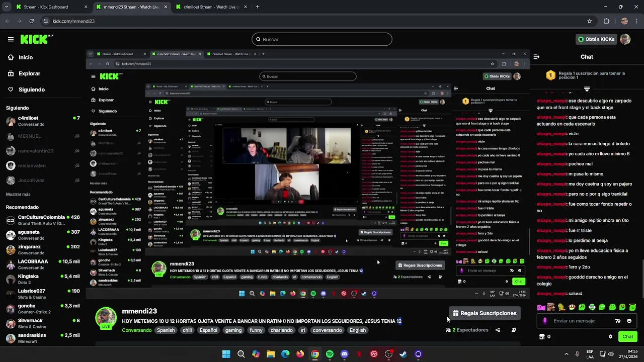The width and height of the screenshot is (644, 362).
Task: Insert the halo green emote at row end
Action: [x=632, y=307]
